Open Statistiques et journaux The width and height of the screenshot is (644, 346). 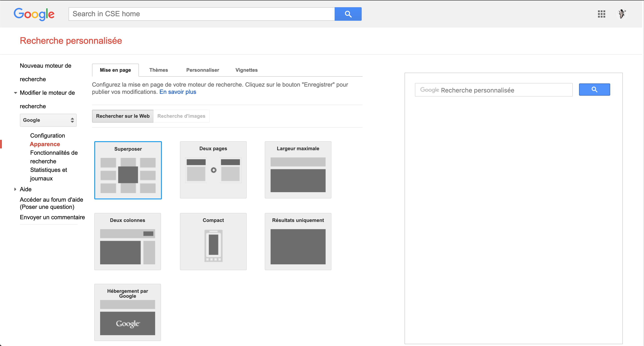pyautogui.click(x=48, y=174)
